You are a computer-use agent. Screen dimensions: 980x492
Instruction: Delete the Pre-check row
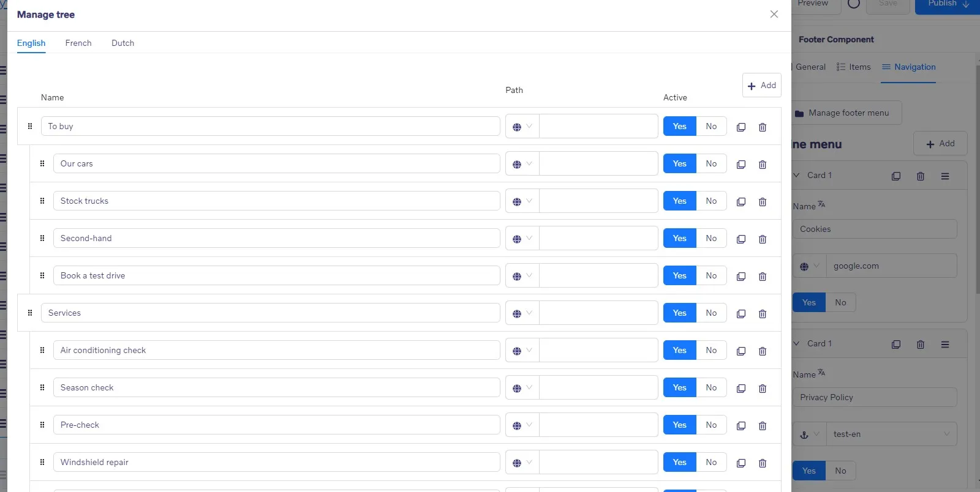[x=763, y=426]
